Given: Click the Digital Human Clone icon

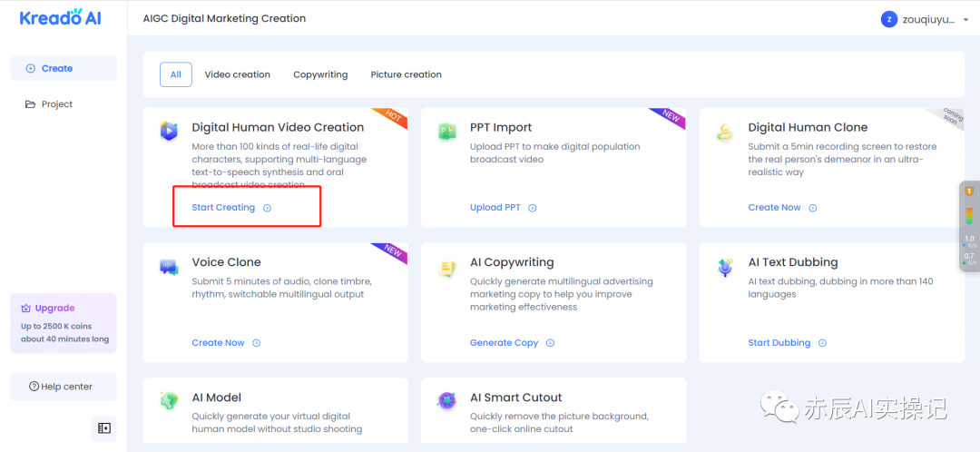Looking at the screenshot, I should (725, 133).
